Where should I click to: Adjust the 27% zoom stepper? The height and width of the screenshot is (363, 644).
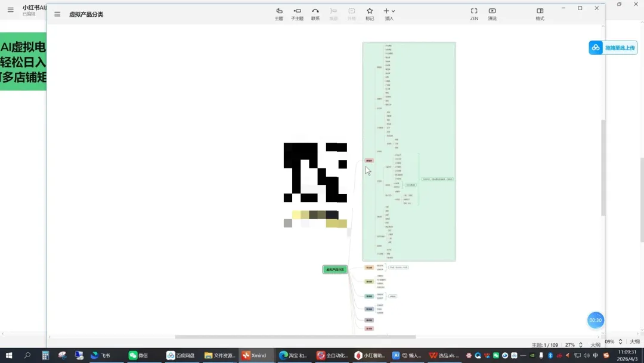click(x=581, y=345)
